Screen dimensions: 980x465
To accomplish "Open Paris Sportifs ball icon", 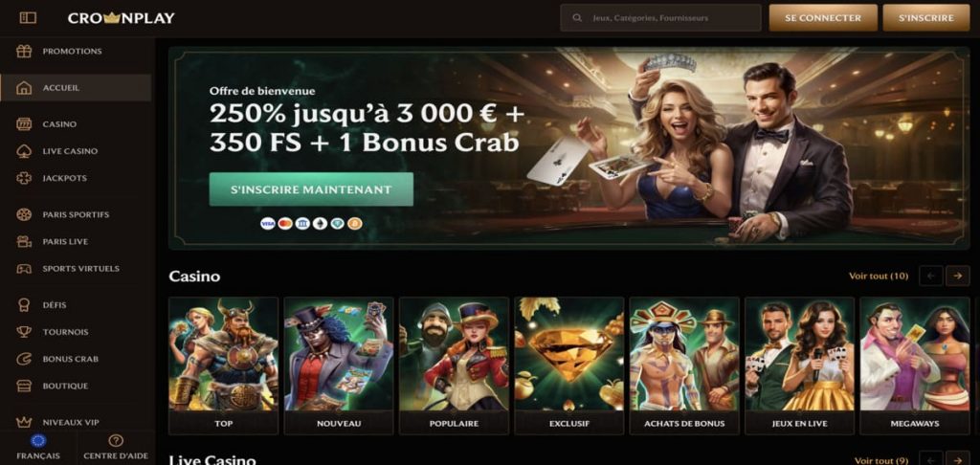I will pos(24,214).
